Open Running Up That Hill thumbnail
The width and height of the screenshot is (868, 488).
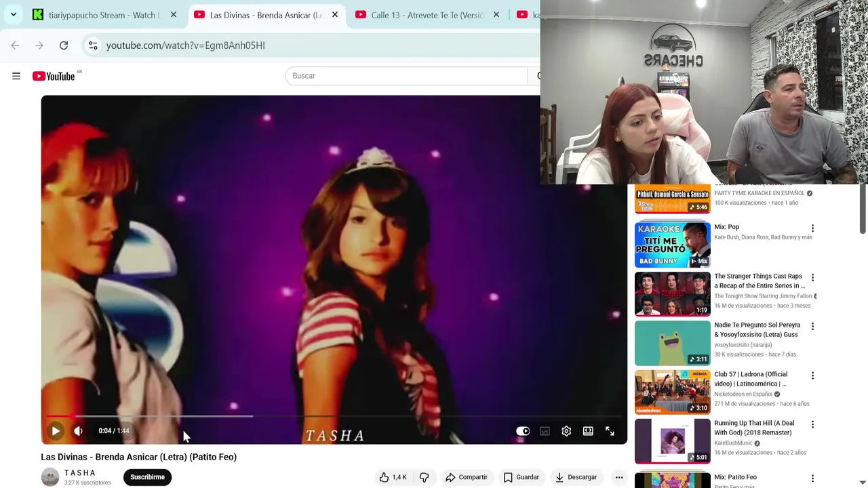click(x=672, y=441)
